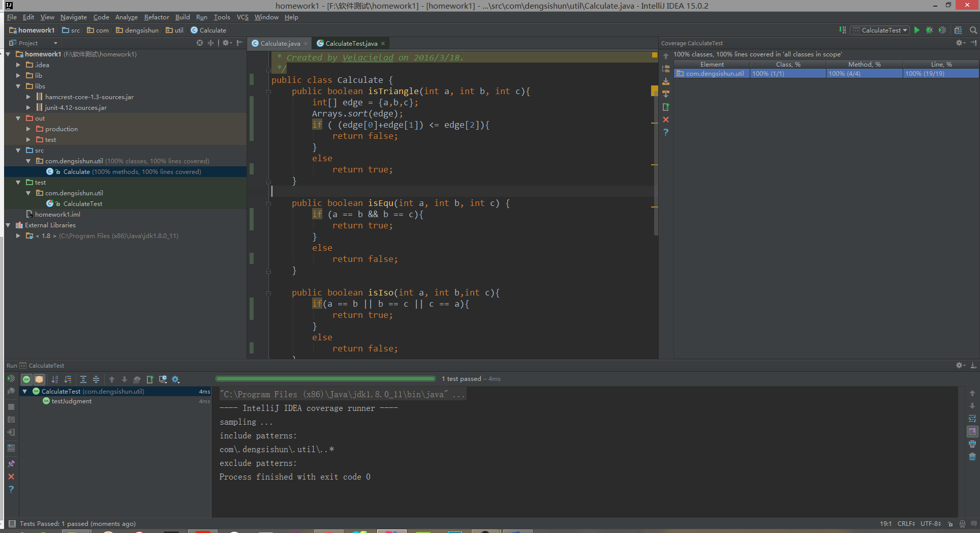Screen dimensions: 980x533
Task: Run with Coverage from the main toolbar
Action: pyautogui.click(x=942, y=31)
